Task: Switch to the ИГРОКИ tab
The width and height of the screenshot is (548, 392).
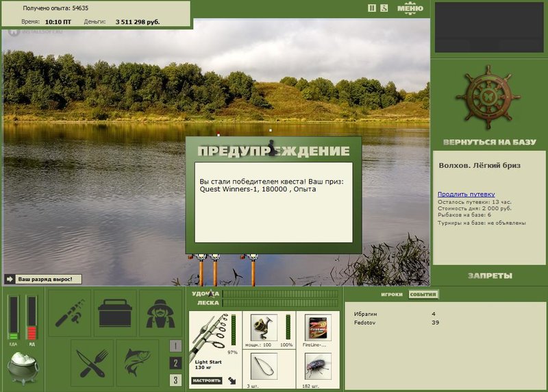Action: click(391, 295)
